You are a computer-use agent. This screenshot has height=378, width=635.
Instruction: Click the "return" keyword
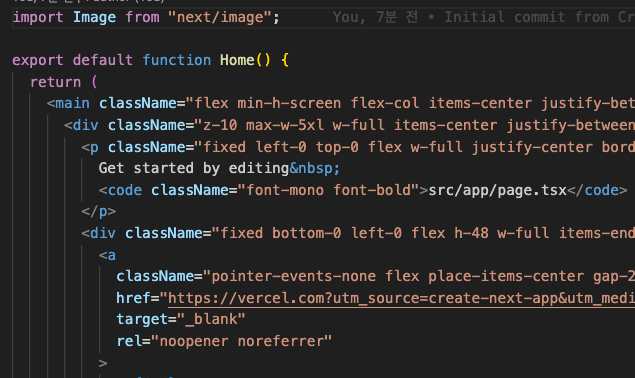[55, 82]
